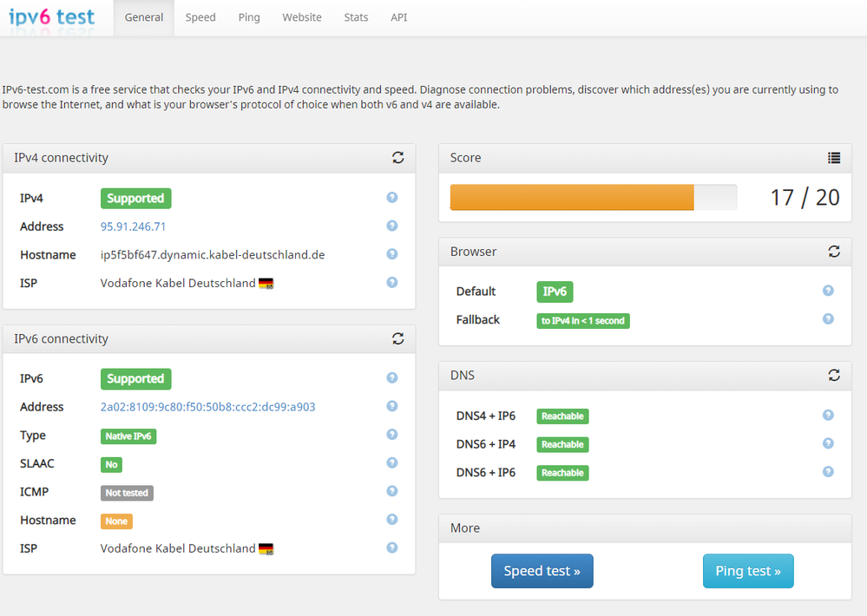Go to the Stats tab
This screenshot has width=867, height=616.
356,17
